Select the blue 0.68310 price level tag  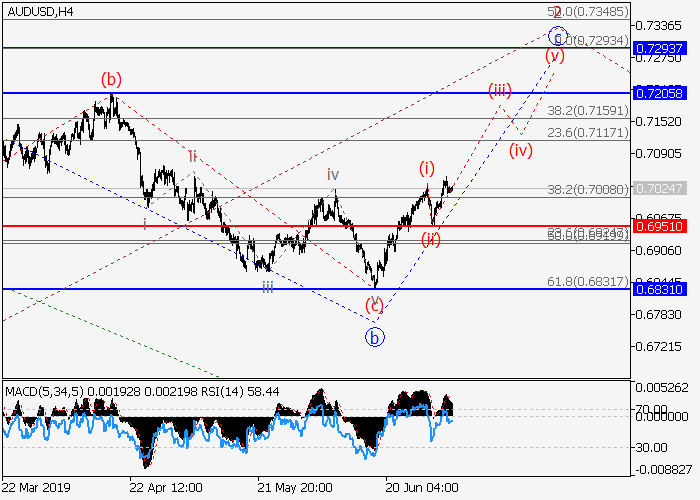pos(664,289)
